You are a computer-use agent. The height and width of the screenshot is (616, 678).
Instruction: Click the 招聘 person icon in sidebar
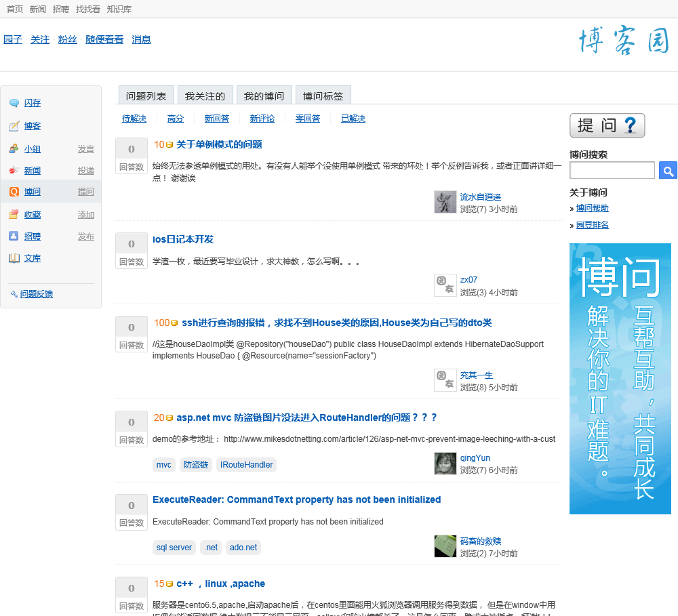point(14,237)
